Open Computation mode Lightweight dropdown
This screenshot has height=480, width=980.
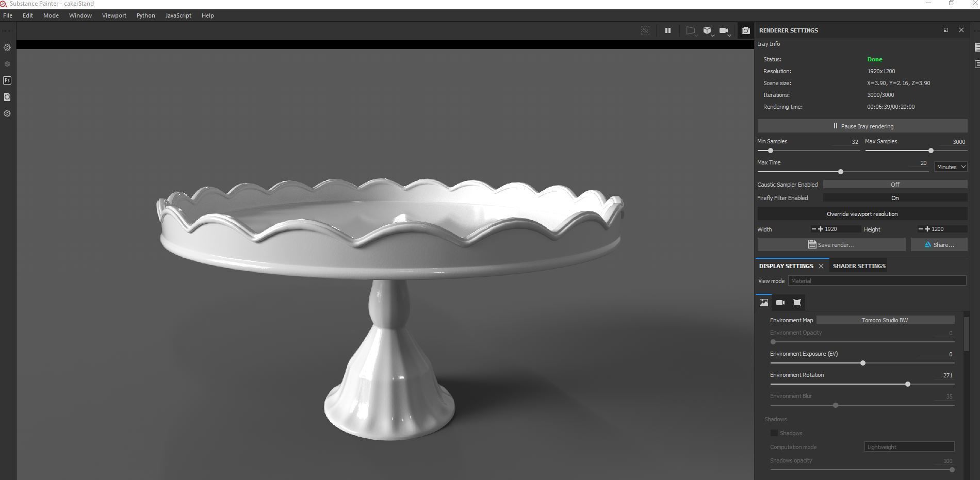909,447
